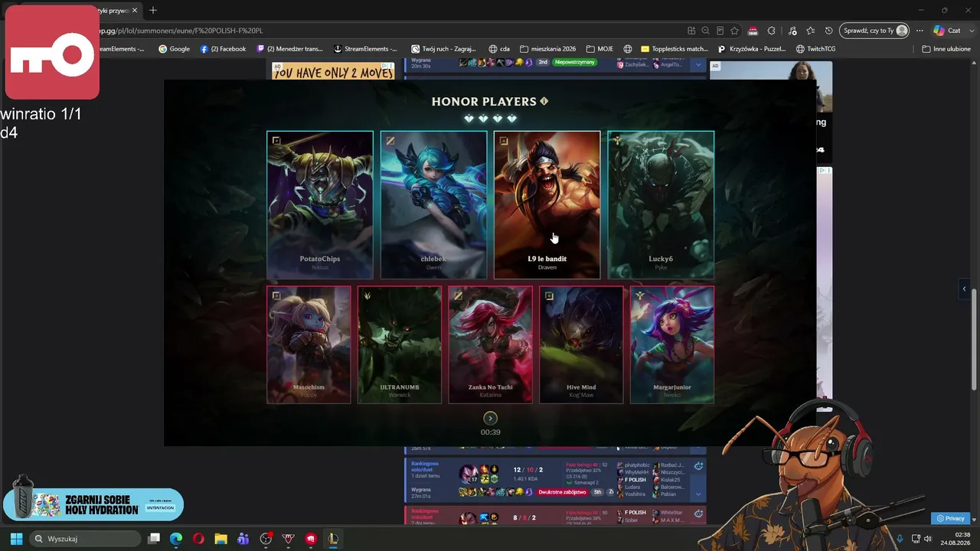The width and height of the screenshot is (980, 551).
Task: Click the Zgarnij sobie Holy Hydration banner
Action: pos(93,504)
